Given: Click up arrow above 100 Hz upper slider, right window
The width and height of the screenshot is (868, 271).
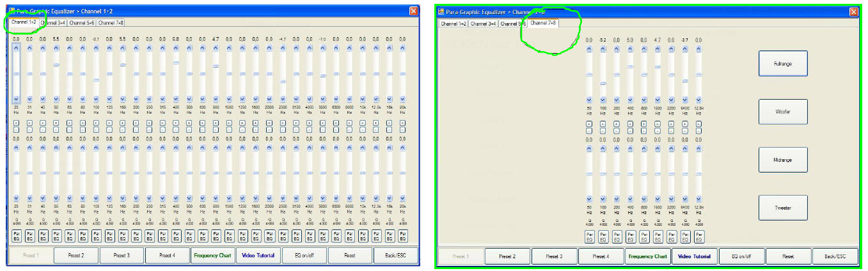Looking at the screenshot, I should (603, 48).
